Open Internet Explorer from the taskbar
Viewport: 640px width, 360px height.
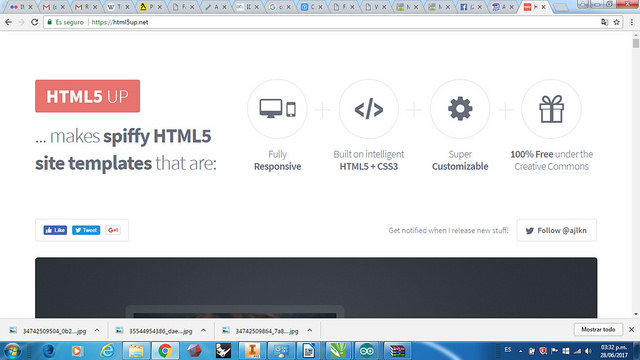point(107,351)
